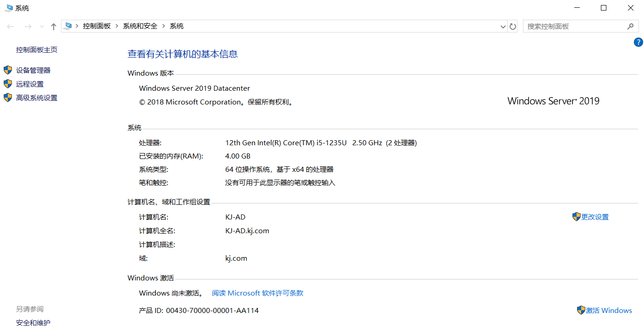Select 控制面板 breadcrumb
The image size is (644, 329).
coord(97,26)
